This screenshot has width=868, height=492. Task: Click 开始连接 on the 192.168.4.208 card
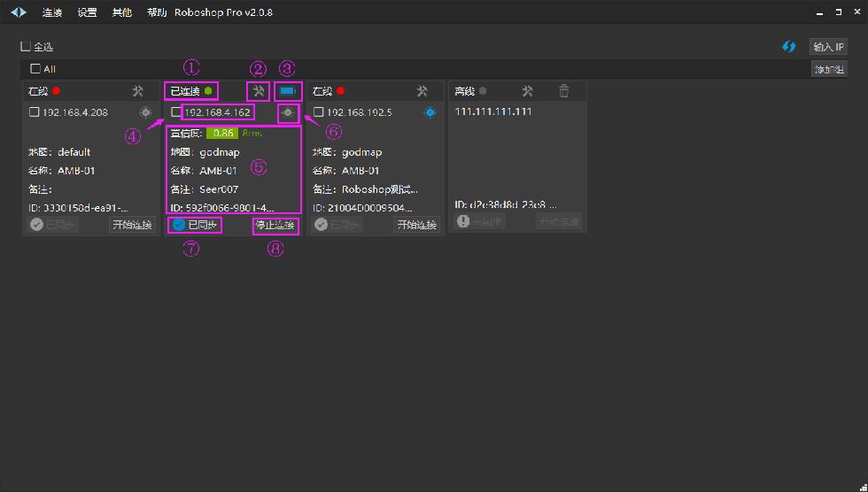coord(132,225)
